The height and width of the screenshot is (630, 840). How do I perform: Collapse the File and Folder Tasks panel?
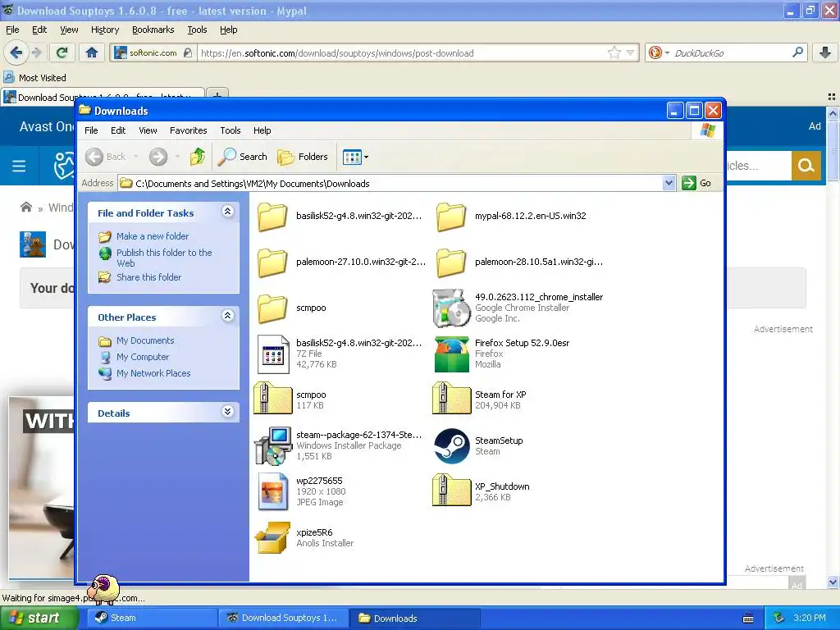click(x=227, y=211)
